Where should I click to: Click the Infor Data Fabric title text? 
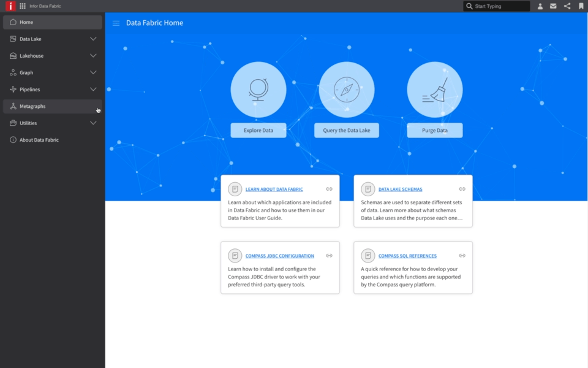[45, 6]
